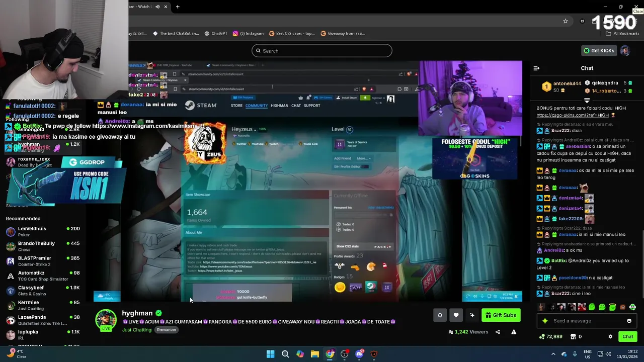Click the microphone tray icon
Viewport: 644px width, 362px height.
(x=575, y=354)
